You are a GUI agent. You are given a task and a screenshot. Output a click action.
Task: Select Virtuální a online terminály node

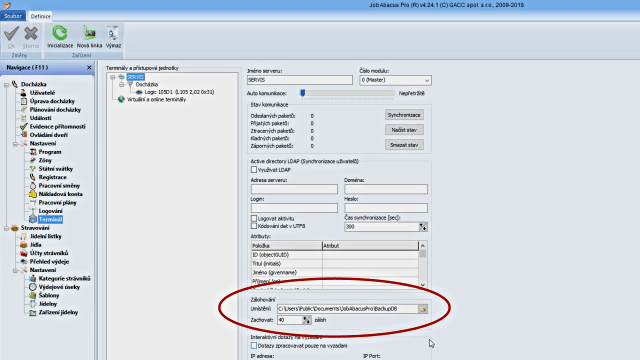point(156,100)
